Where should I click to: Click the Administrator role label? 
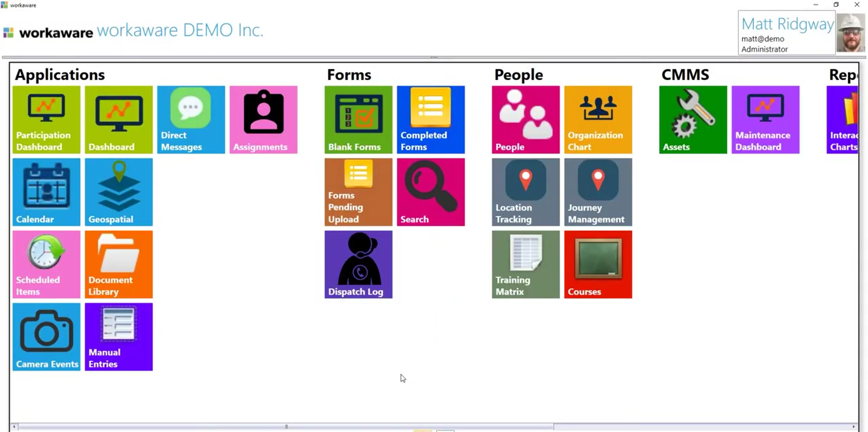pos(764,49)
